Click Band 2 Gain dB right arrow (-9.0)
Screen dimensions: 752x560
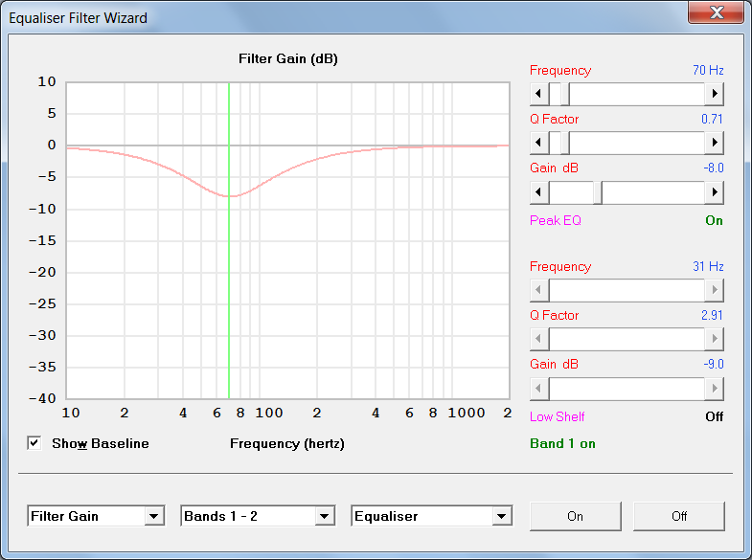click(714, 389)
